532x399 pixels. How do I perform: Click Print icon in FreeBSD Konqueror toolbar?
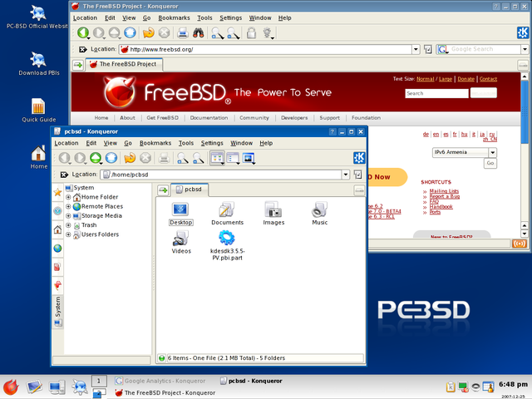pos(183,33)
